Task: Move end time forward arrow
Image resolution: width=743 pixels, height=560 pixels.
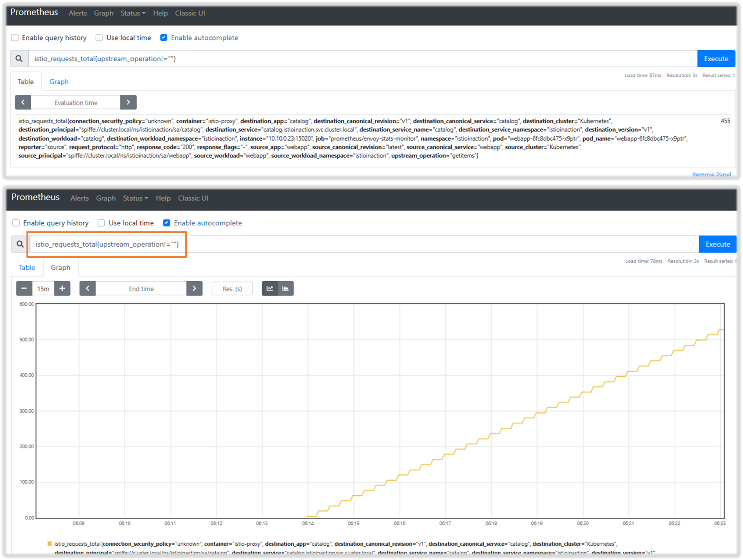Action: [194, 289]
